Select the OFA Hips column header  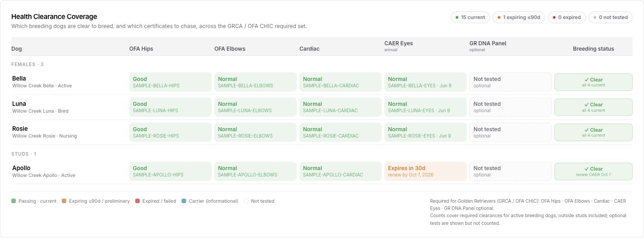pos(141,49)
